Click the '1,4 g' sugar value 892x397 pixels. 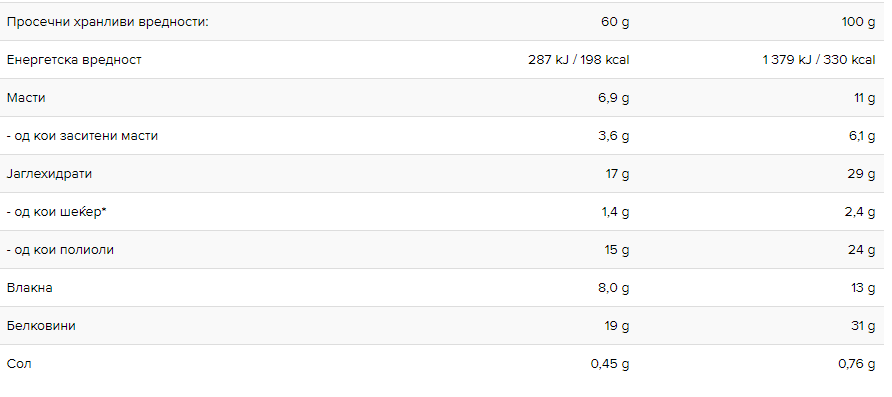pos(614,212)
